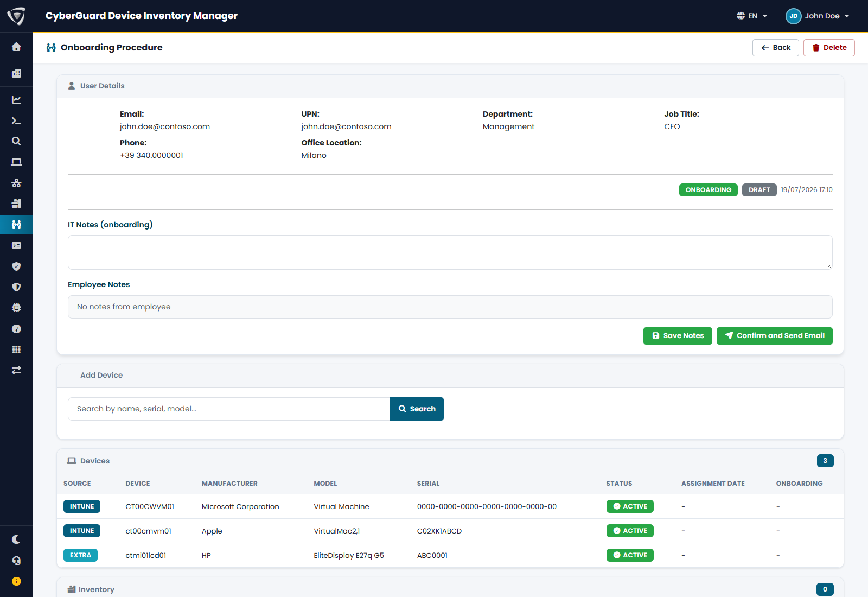Click the DRAFT status badge
868x597 pixels.
coord(759,190)
